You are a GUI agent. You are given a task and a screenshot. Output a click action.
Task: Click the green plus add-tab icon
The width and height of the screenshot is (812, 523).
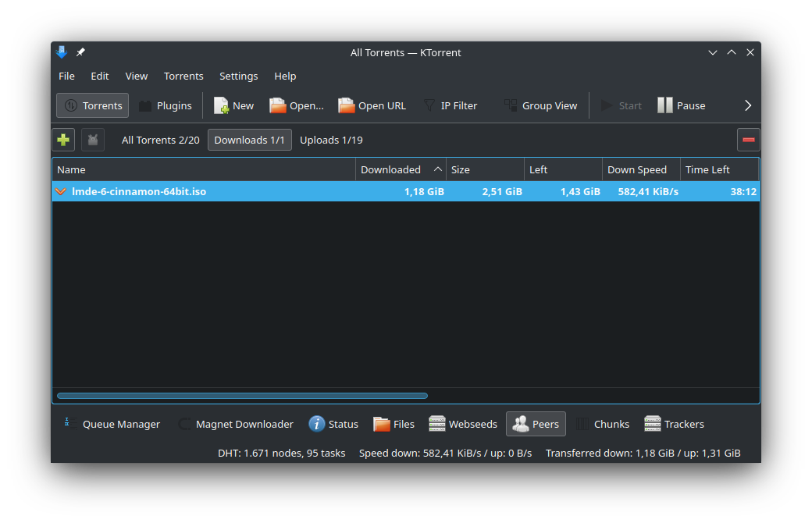point(63,140)
